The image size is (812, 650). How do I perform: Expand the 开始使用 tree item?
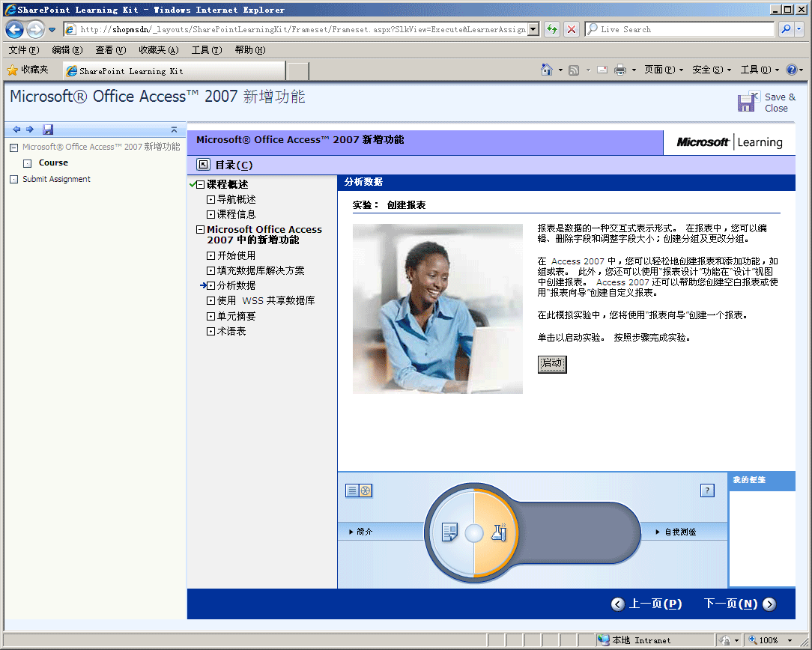point(210,255)
